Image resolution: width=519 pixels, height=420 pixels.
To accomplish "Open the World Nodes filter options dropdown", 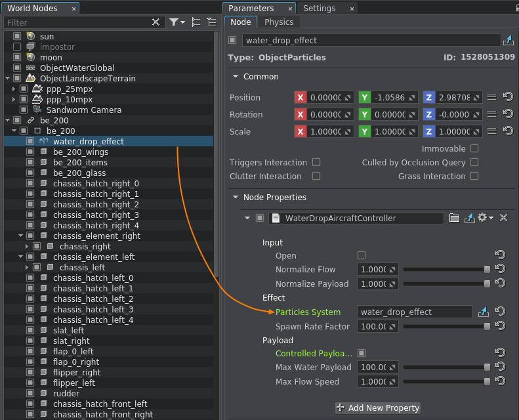I will click(177, 22).
